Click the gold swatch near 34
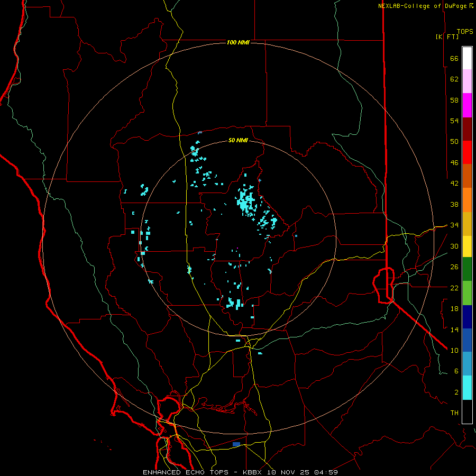 [x=467, y=224]
